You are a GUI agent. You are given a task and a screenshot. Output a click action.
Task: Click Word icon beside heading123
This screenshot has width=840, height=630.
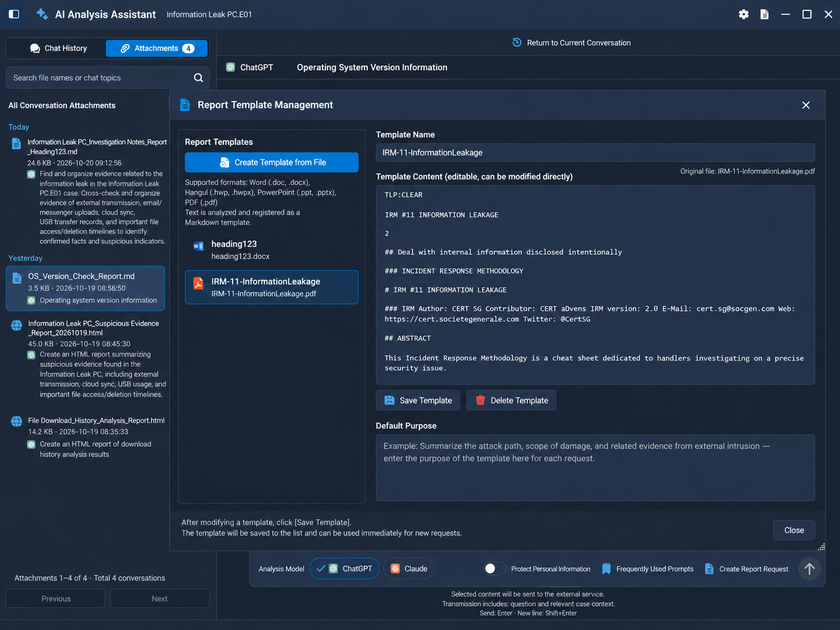coord(198,246)
